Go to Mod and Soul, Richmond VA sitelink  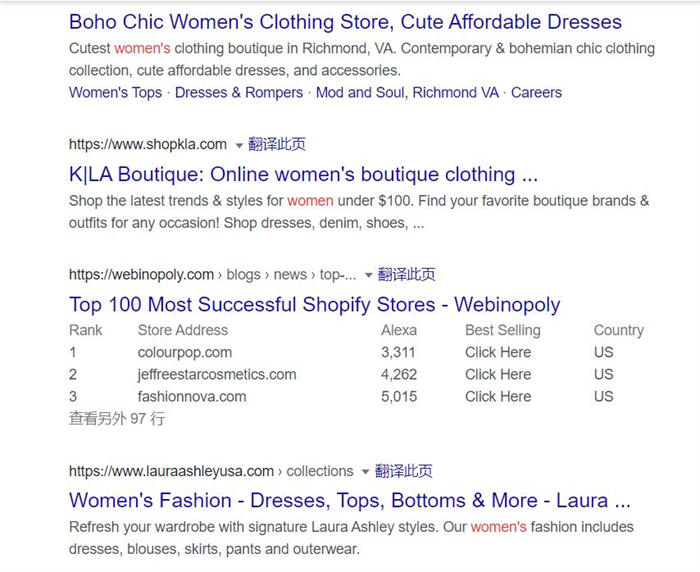pos(406,92)
